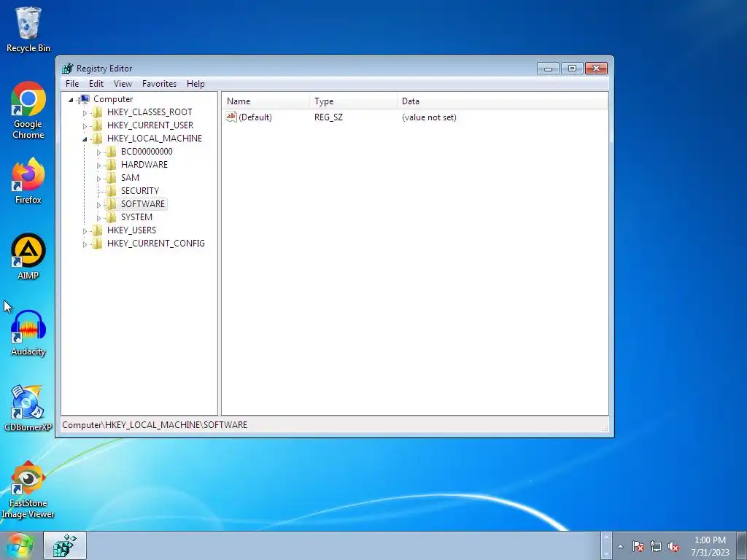Click the SYSTEM folder icon

tap(112, 217)
